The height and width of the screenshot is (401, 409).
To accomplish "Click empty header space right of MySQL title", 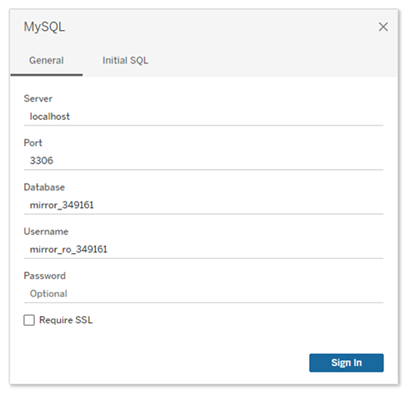I will 220,27.
